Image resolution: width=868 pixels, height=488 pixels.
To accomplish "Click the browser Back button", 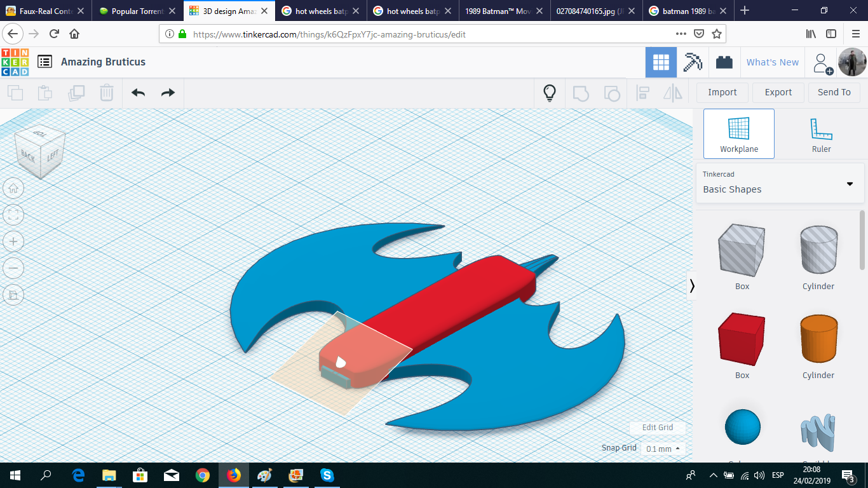I will point(13,34).
